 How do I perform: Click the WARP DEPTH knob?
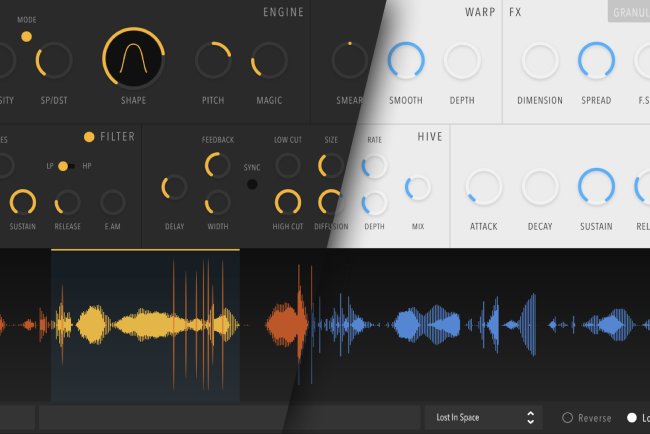(462, 61)
